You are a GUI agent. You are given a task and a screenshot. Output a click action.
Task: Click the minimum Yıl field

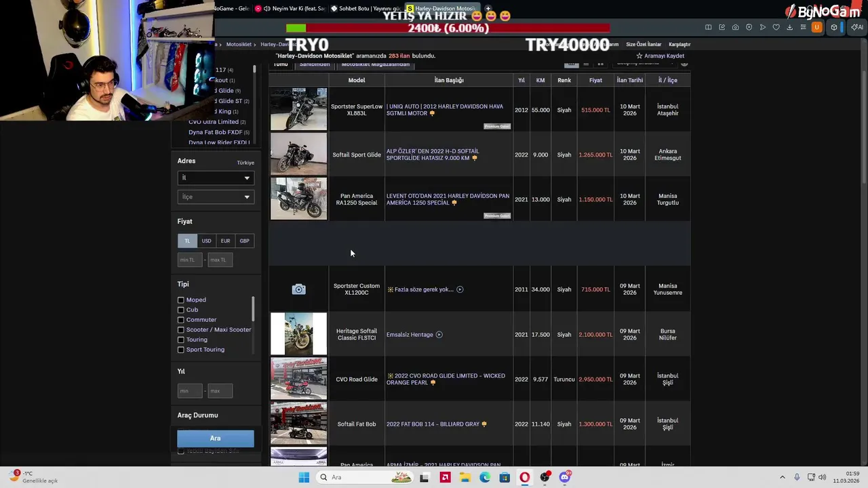click(190, 391)
